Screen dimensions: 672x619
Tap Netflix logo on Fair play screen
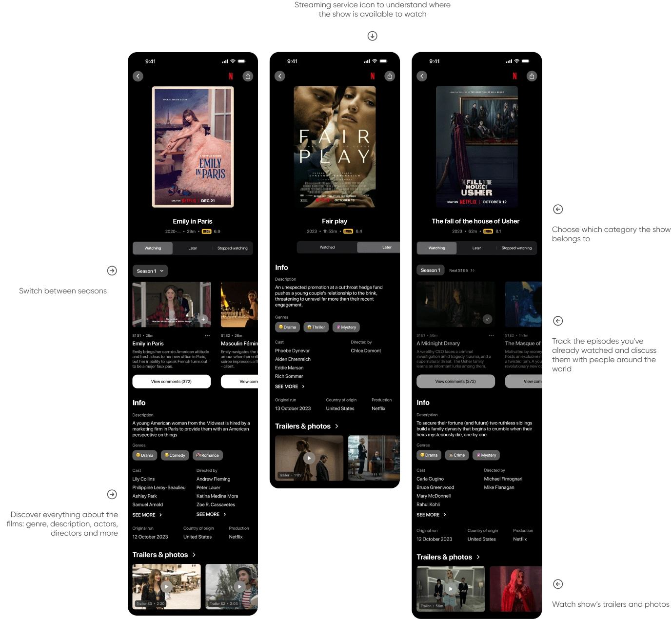[x=373, y=76]
